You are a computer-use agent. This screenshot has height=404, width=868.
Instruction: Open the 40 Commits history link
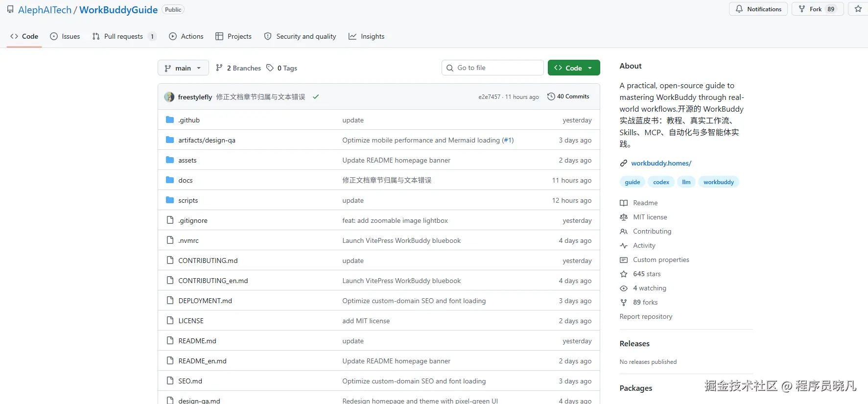568,96
